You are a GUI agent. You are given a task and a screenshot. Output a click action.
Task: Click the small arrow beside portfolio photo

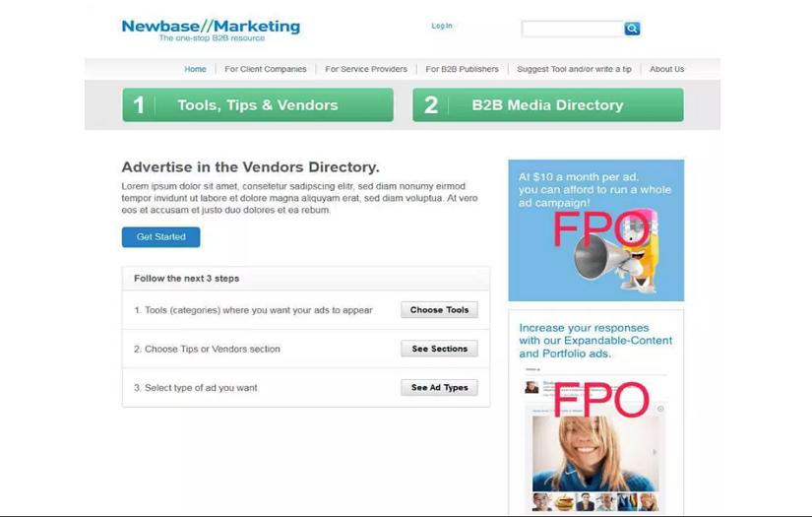655,452
